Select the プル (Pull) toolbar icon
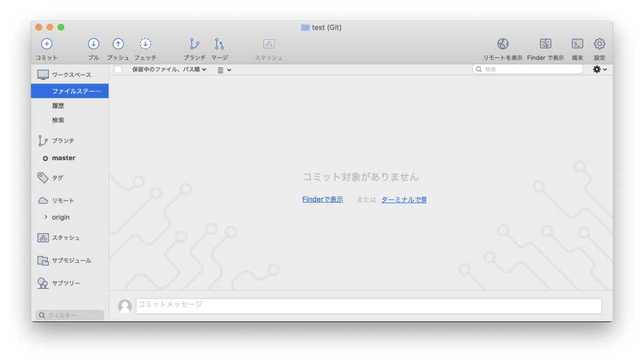Image resolution: width=644 pixels, height=363 pixels. pos(93,44)
